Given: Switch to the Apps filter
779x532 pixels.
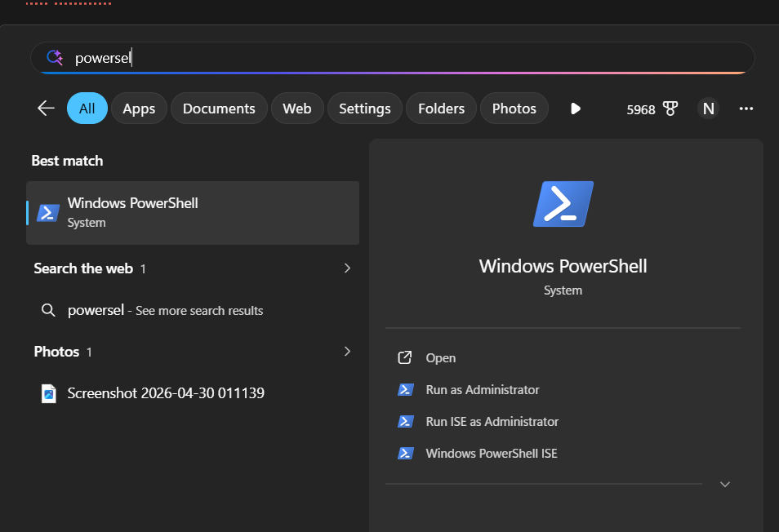Looking at the screenshot, I should click(x=139, y=109).
